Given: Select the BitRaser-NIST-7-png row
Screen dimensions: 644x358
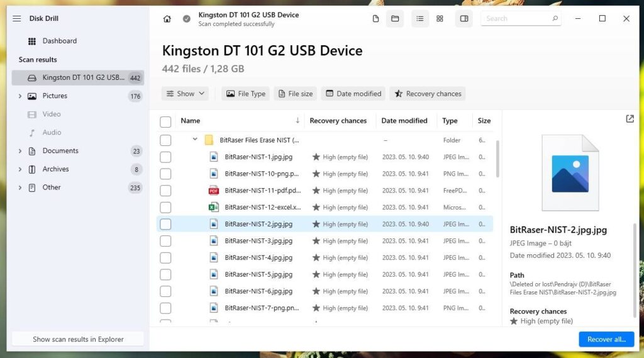Looking at the screenshot, I should 325,308.
